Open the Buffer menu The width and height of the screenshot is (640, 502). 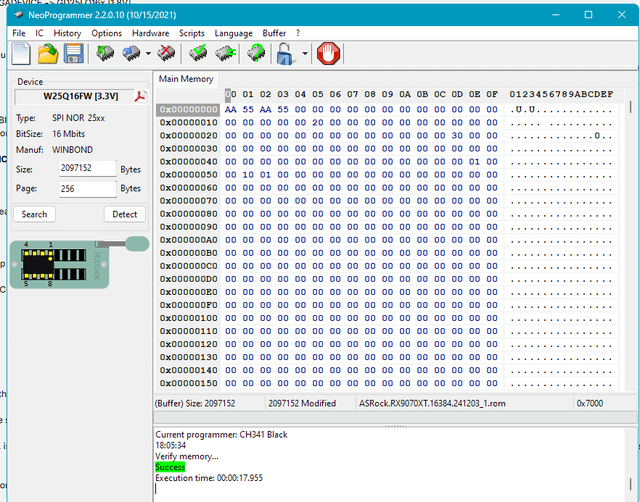pyautogui.click(x=274, y=33)
